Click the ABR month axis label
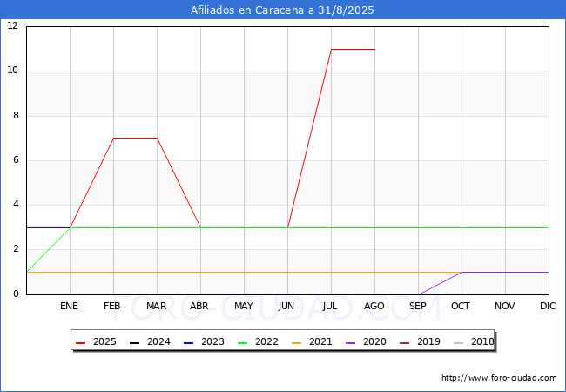This screenshot has height=392, width=566. [x=199, y=306]
